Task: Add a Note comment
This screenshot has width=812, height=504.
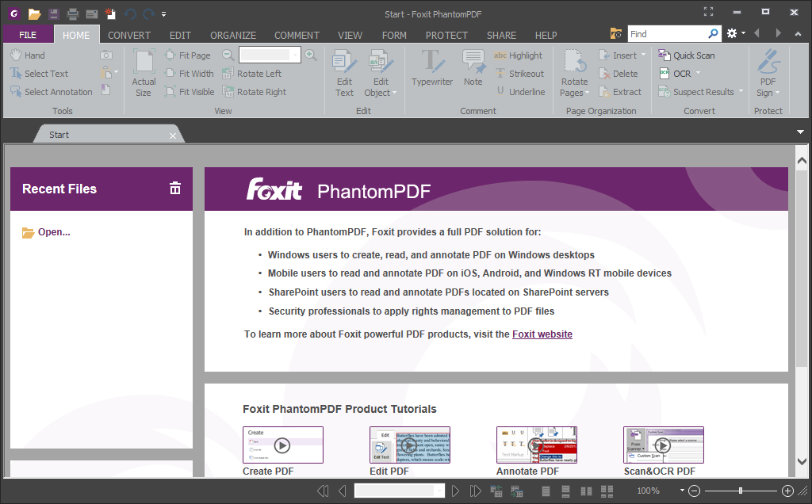Action: point(473,68)
